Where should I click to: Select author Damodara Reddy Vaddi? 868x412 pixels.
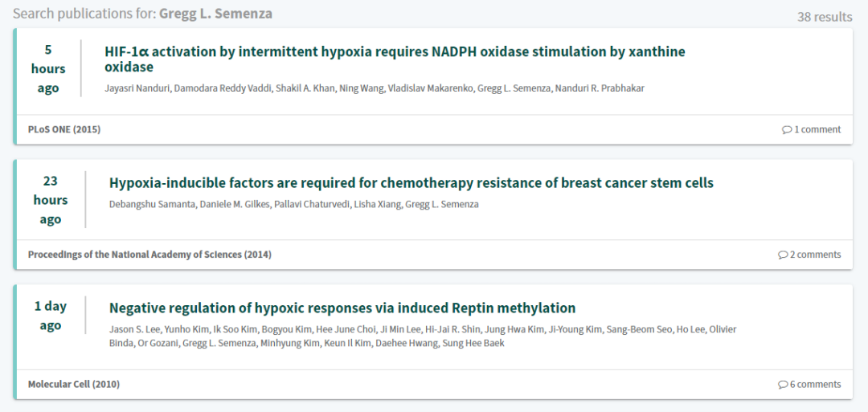[222, 88]
